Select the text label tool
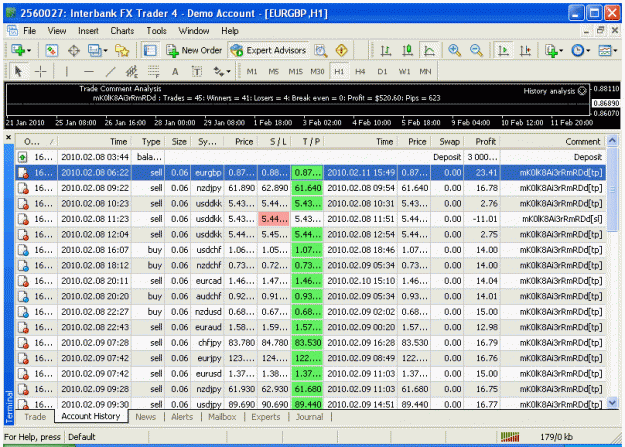 pyautogui.click(x=197, y=71)
